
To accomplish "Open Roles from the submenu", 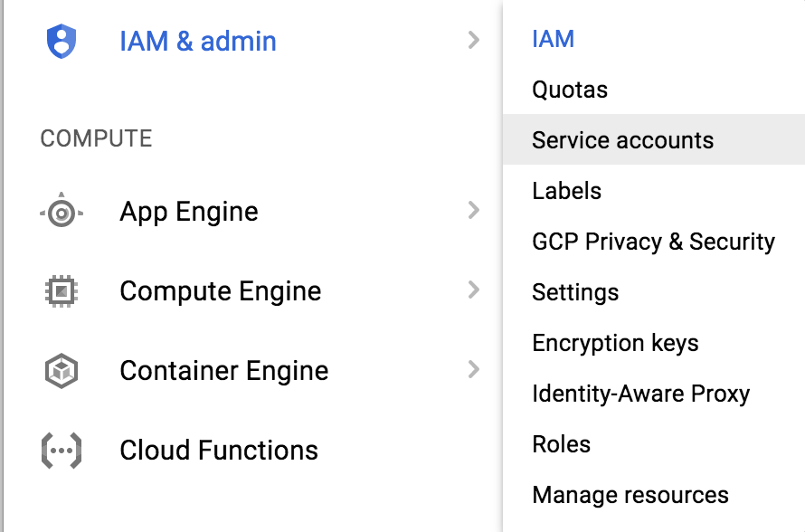I will pyautogui.click(x=562, y=445).
